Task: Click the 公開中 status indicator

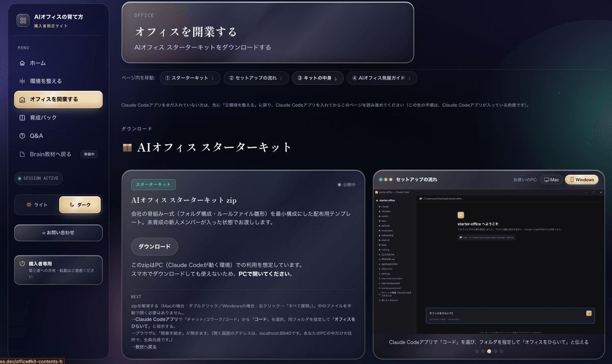Action: click(346, 185)
